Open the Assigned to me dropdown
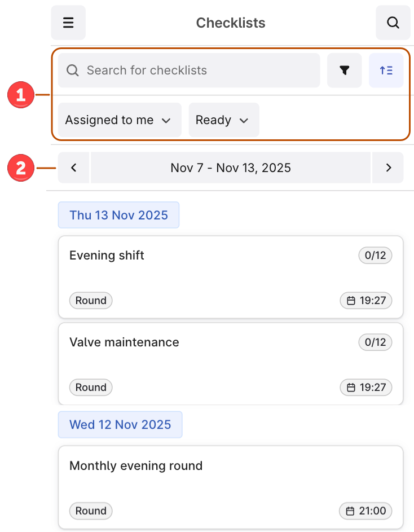Viewport: 414px width, 532px height. (x=119, y=120)
